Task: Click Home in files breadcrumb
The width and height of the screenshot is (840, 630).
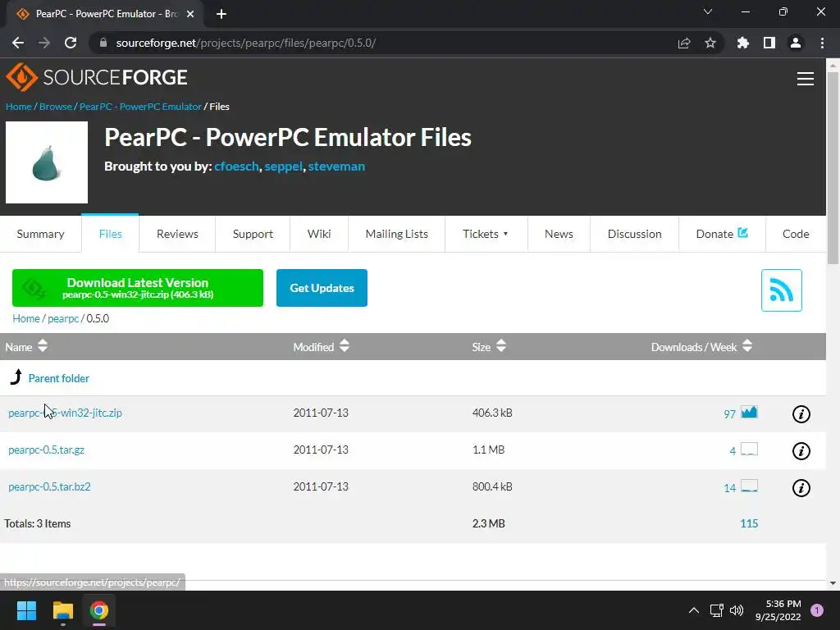Action: coord(25,319)
